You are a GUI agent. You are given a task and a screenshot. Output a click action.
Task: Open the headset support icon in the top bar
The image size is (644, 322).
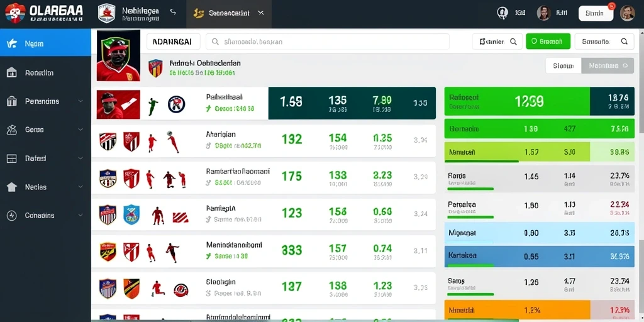pyautogui.click(x=502, y=13)
